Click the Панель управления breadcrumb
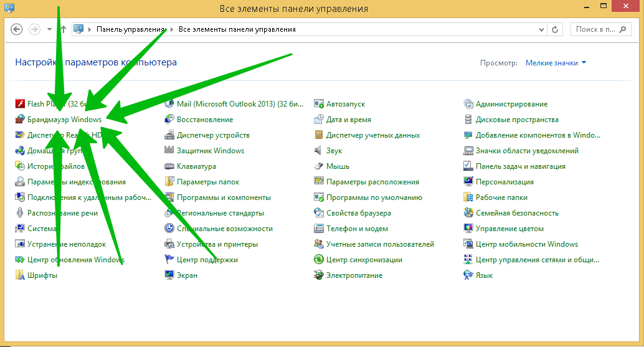 click(130, 29)
